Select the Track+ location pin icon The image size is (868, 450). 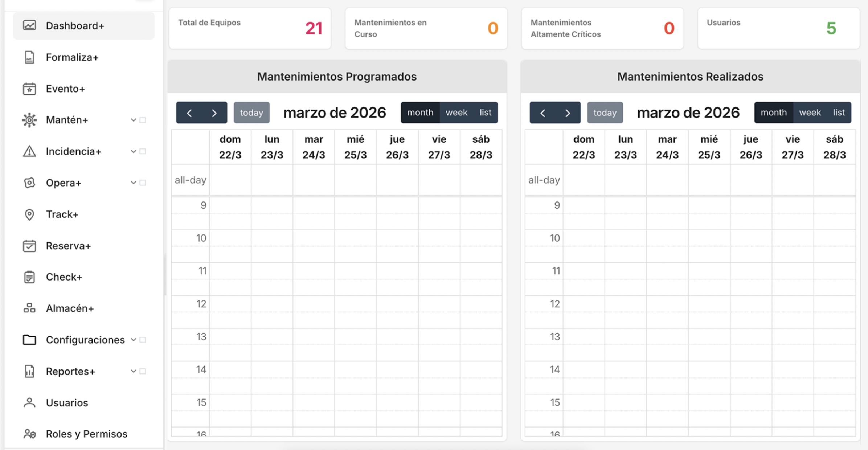(x=29, y=214)
